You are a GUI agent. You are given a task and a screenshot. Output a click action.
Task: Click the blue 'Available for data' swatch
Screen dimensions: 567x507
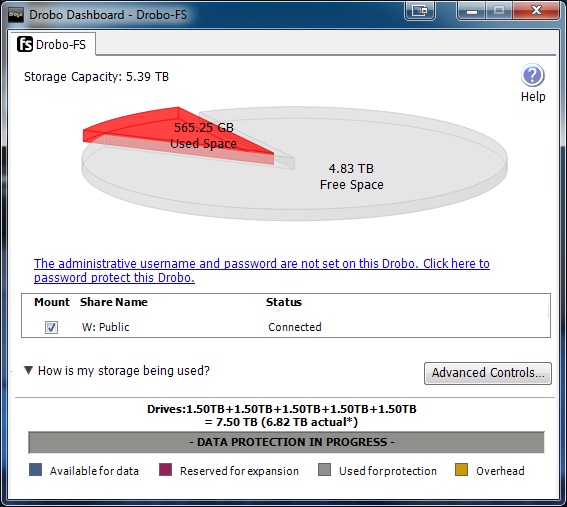(x=35, y=470)
